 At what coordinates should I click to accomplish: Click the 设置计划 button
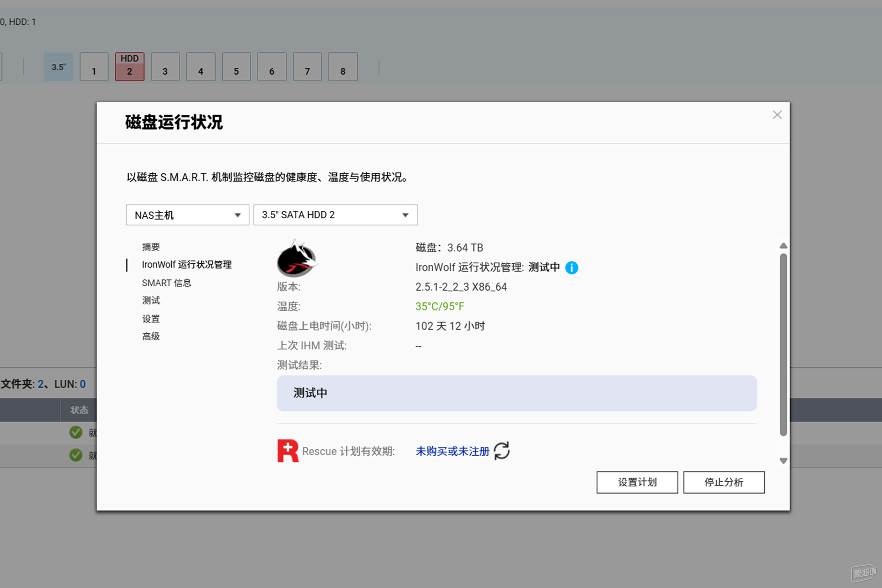tap(637, 482)
